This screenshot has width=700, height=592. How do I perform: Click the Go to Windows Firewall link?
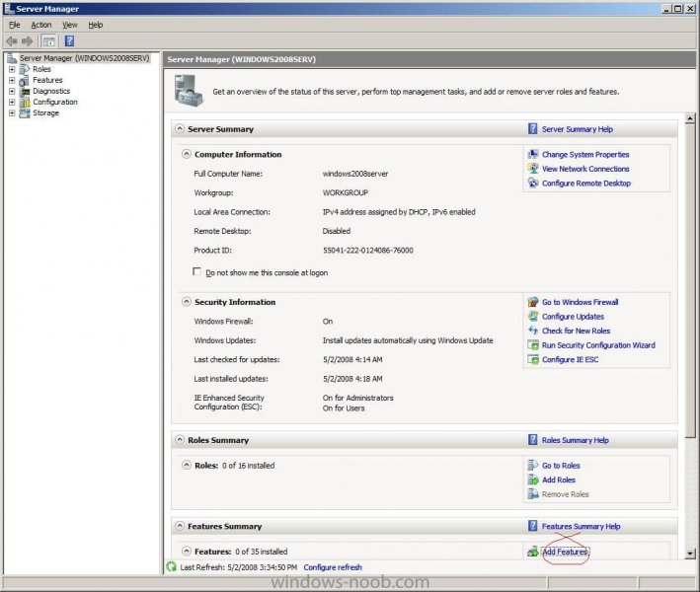580,302
